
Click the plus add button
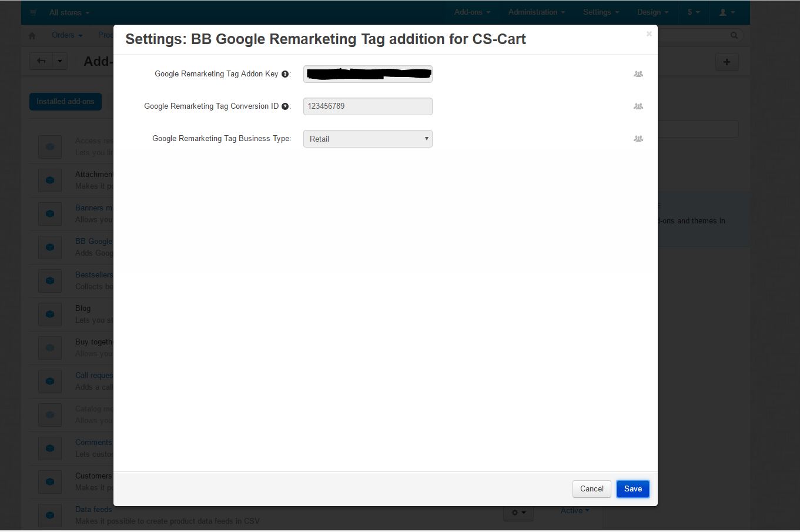[x=727, y=62]
